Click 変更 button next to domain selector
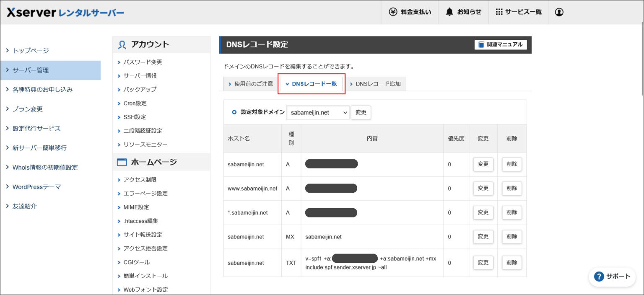The height and width of the screenshot is (295, 644). [361, 112]
